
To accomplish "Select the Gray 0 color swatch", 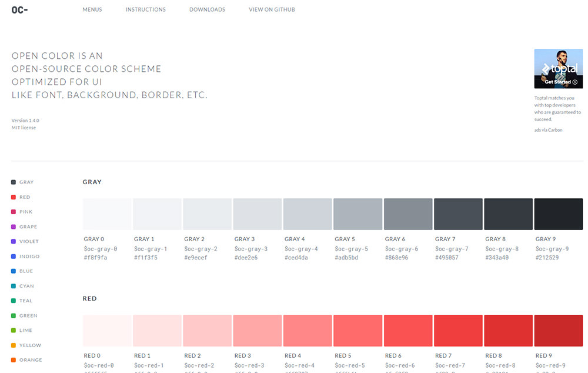I will point(107,214).
